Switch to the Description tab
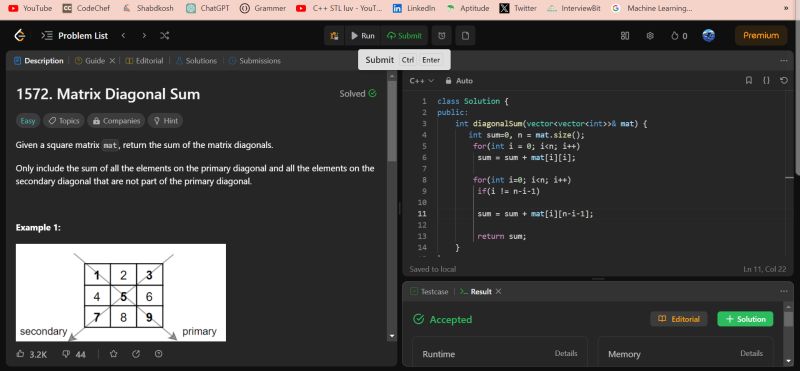This screenshot has width=800, height=371. pos(39,61)
